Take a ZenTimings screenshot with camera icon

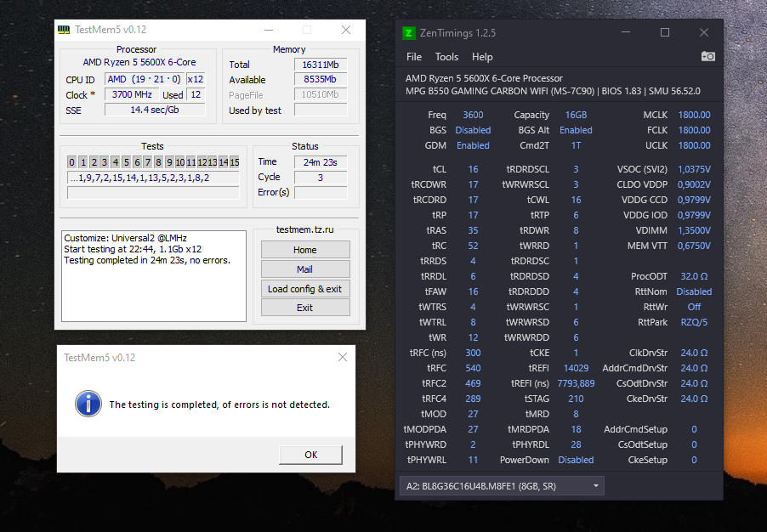click(x=707, y=57)
